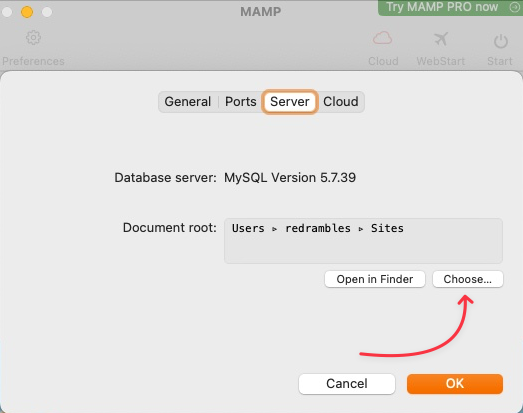Select the Server tab
The height and width of the screenshot is (413, 523).
tap(290, 101)
